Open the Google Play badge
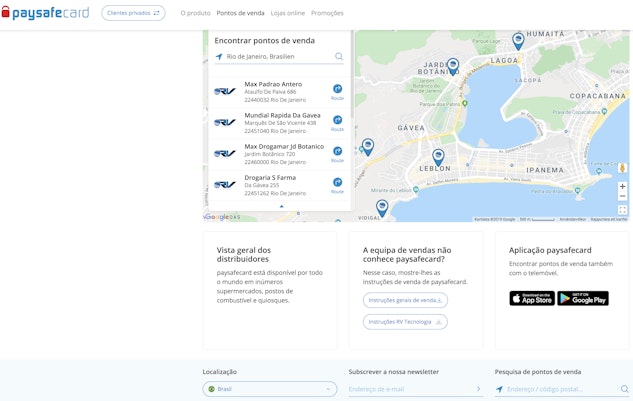The image size is (633, 401). [583, 298]
